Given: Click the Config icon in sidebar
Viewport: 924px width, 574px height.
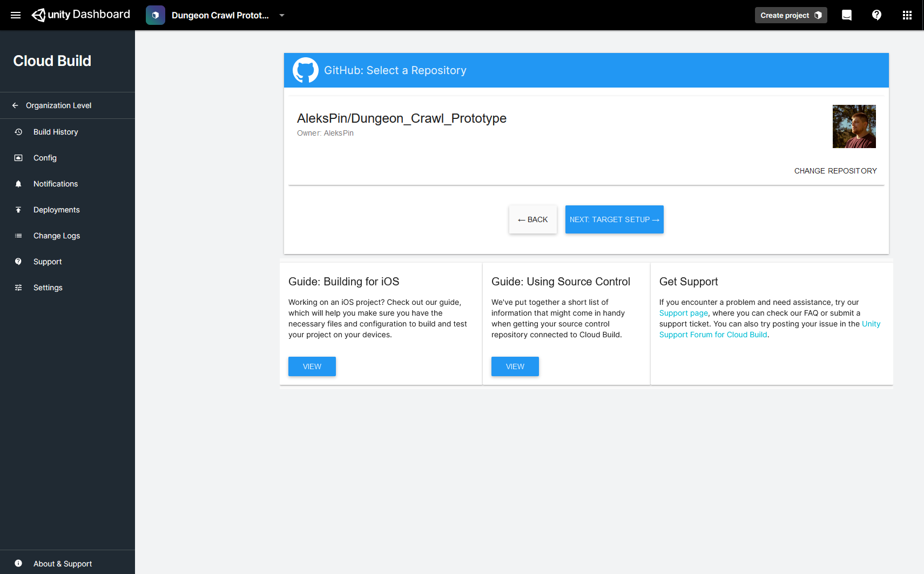Looking at the screenshot, I should coord(18,158).
